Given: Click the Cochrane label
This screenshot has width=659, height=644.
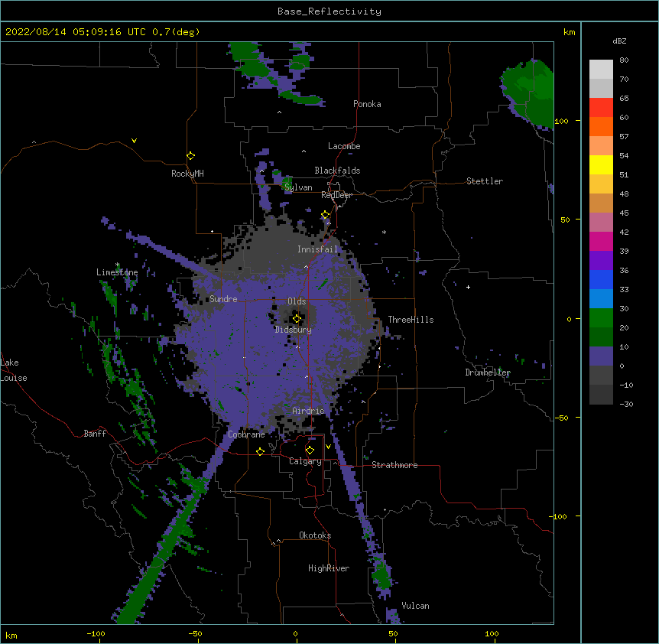Looking at the screenshot, I should click(246, 434).
